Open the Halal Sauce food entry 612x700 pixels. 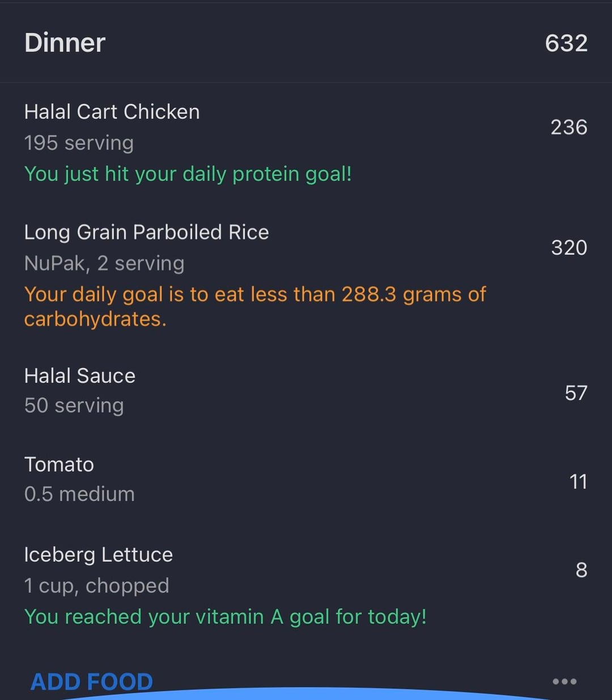[x=80, y=376]
